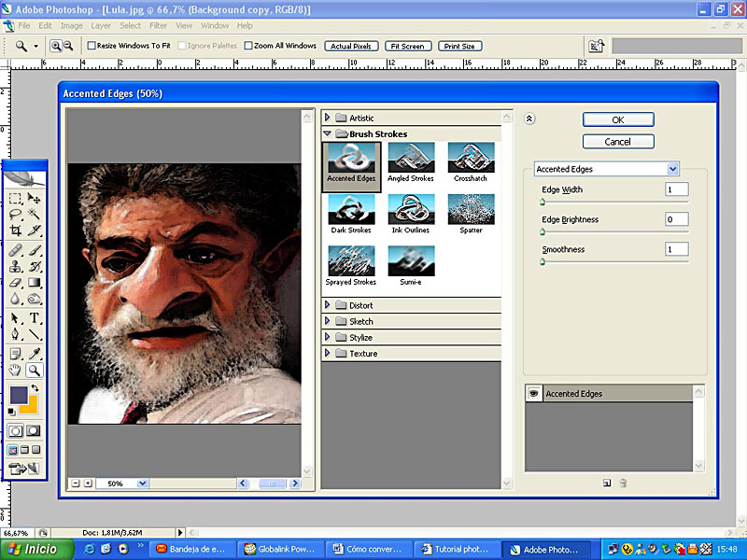The height and width of the screenshot is (560, 747).
Task: Open the 50% preview zoom dropdown
Action: tap(143, 483)
